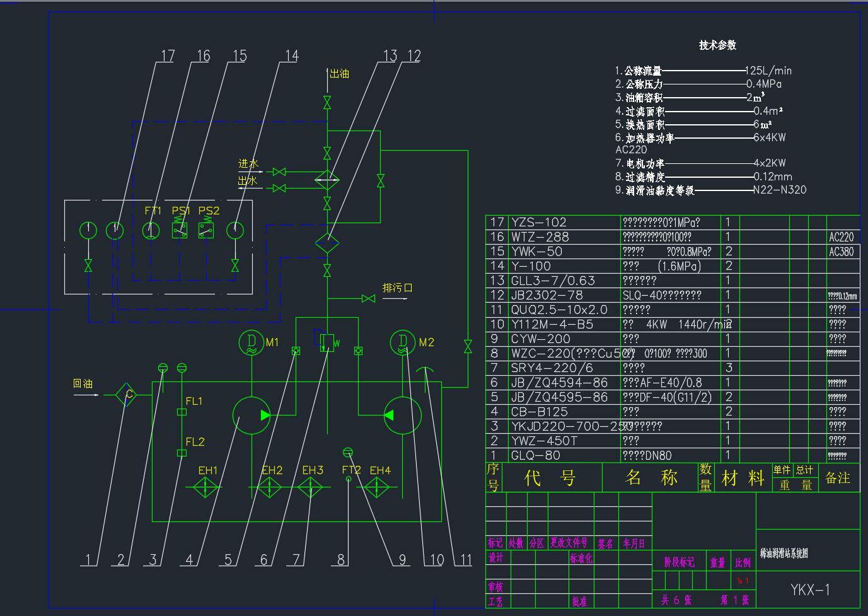Select the 出油 outlet label
868x616 pixels.
340,74
